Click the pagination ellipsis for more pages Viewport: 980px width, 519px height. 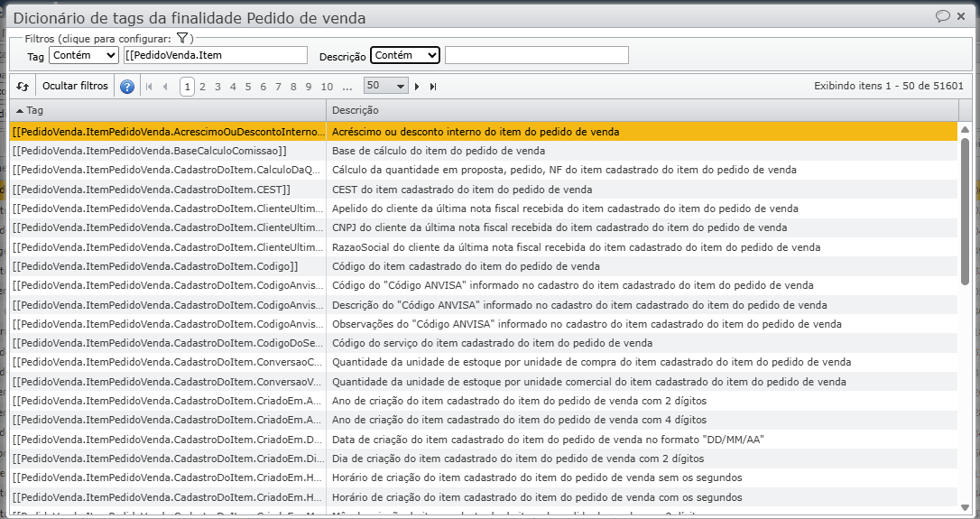(347, 87)
